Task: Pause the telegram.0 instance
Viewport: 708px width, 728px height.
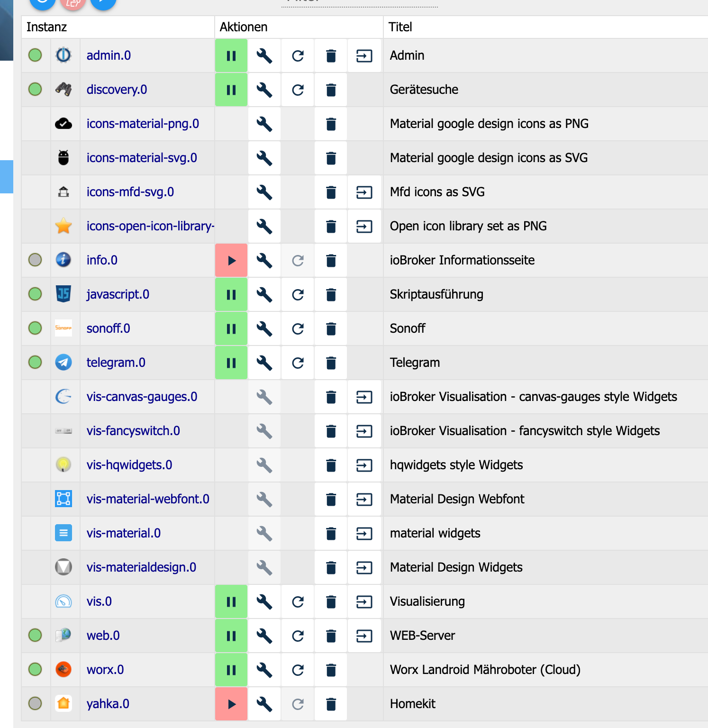Action: (231, 363)
